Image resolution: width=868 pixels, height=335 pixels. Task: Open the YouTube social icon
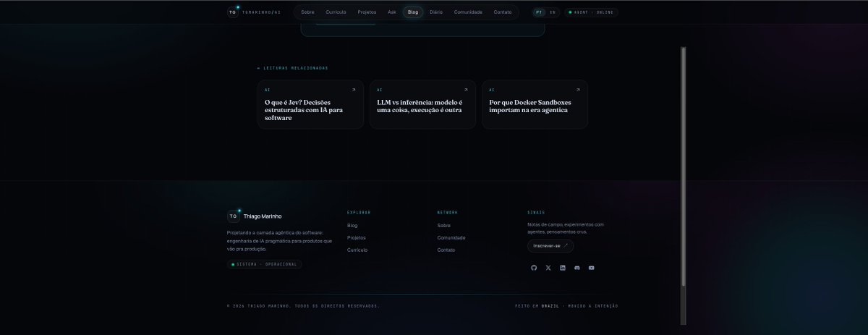click(x=591, y=268)
